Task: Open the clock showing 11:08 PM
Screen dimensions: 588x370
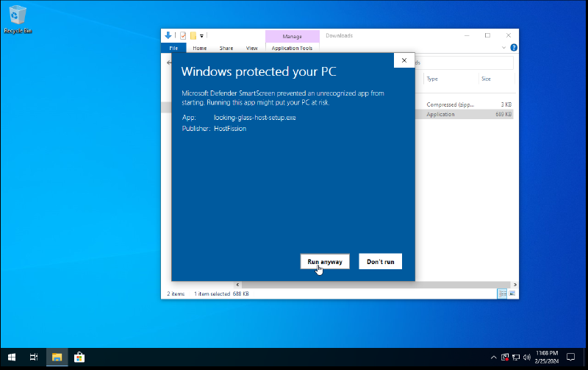Action: point(547,357)
